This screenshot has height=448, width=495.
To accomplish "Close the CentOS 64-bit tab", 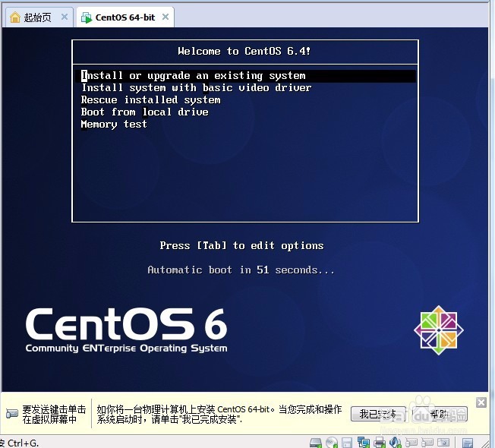I will [166, 17].
